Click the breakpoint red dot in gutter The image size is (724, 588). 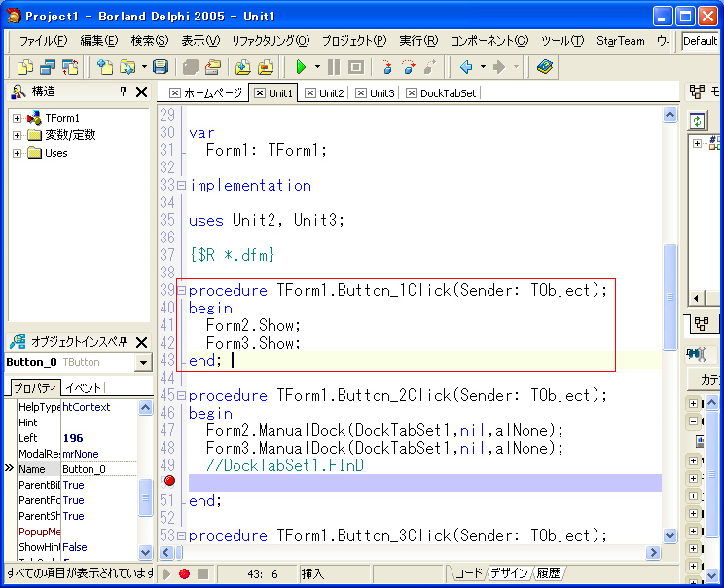(169, 481)
